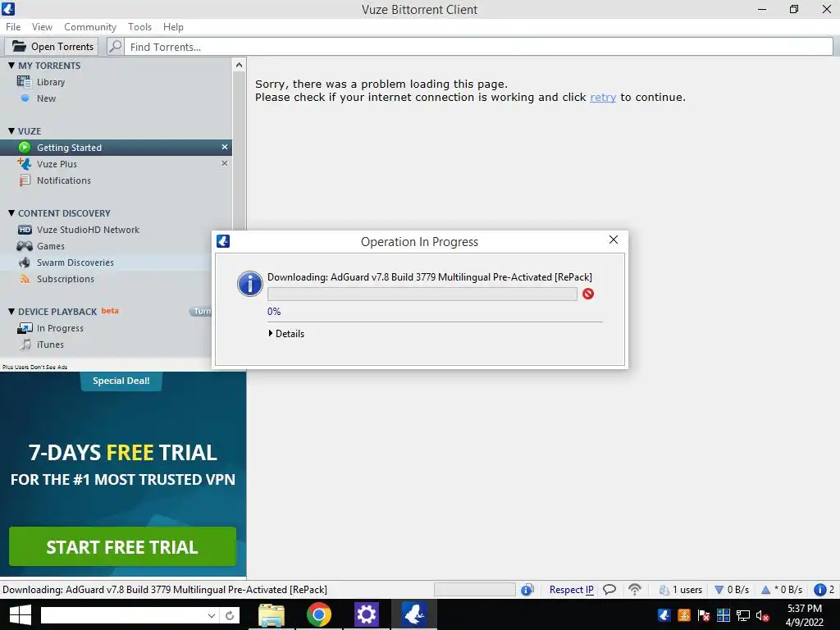Click the retry link
The width and height of the screenshot is (840, 630).
[x=603, y=98]
